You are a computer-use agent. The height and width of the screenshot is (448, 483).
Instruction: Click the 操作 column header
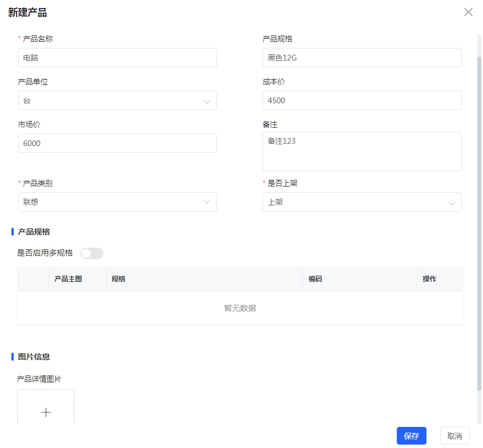[429, 279]
